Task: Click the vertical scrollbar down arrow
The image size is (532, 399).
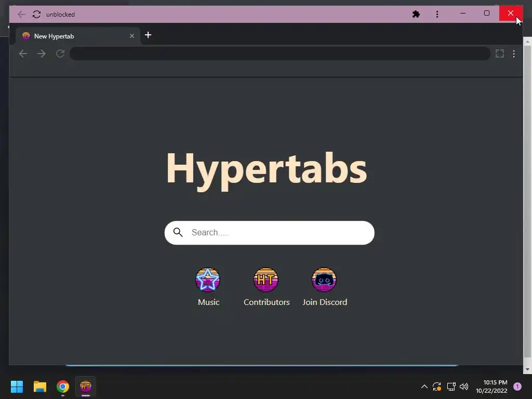Action: [x=527, y=369]
